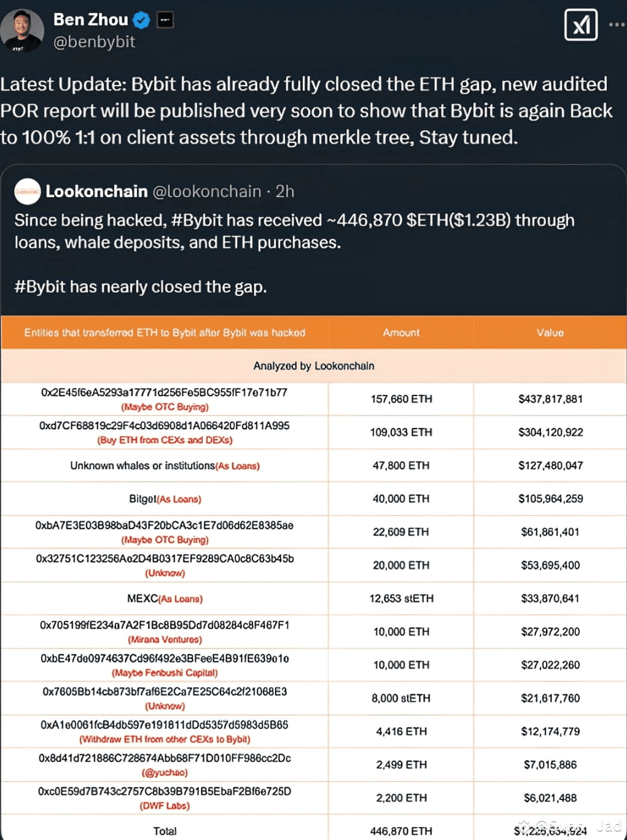Click the Lookonchain profile avatar

(x=27, y=192)
